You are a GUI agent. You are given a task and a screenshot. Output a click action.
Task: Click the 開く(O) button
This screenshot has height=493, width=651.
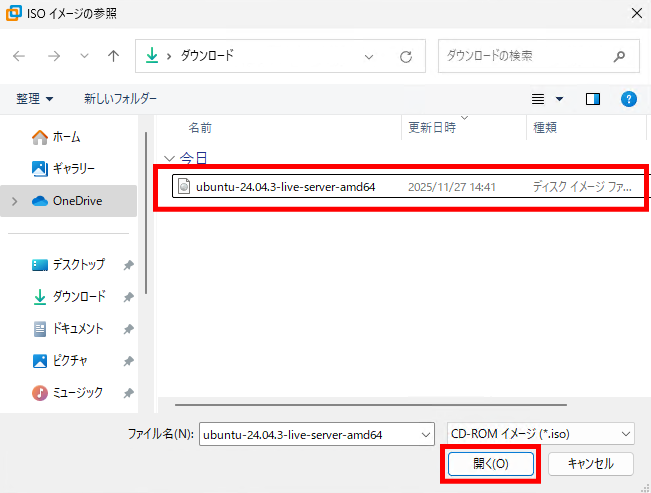[491, 464]
